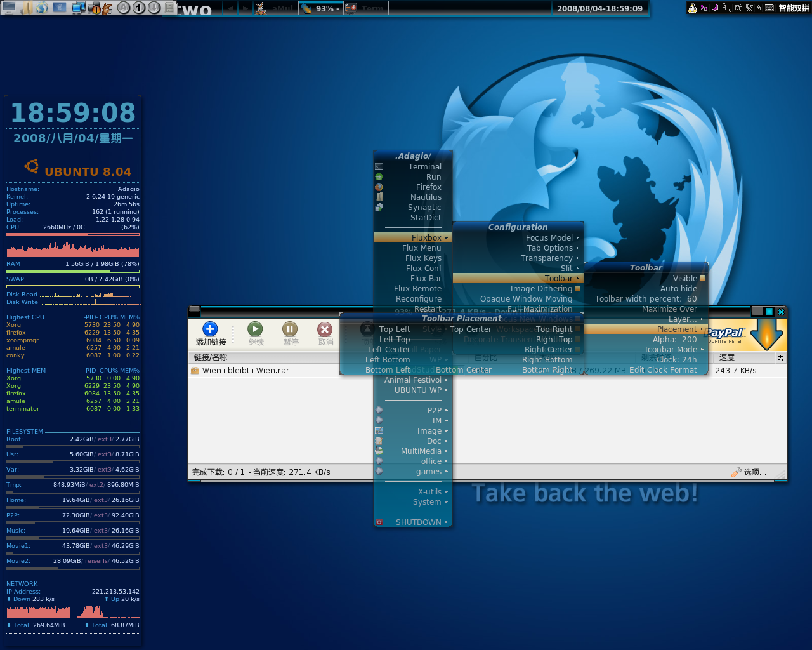Image resolution: width=812 pixels, height=650 pixels.
Task: Expand the UBUNTU WP submenu
Action: [x=413, y=390]
